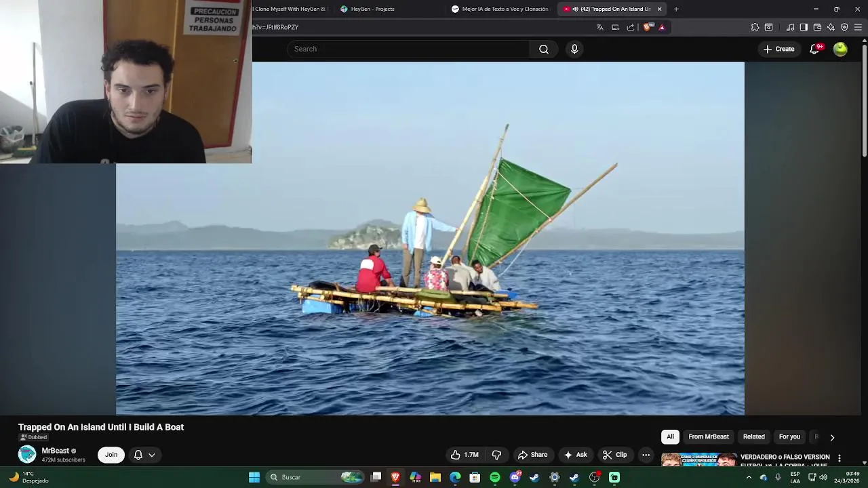Open OBS Studio from the taskbar
The height and width of the screenshot is (488, 868).
pos(595,477)
